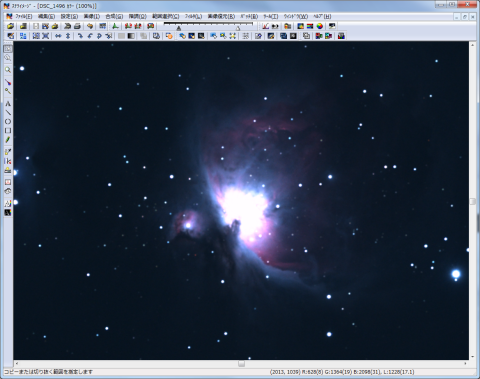Click the vertical scrollbar up arrow

point(473,45)
